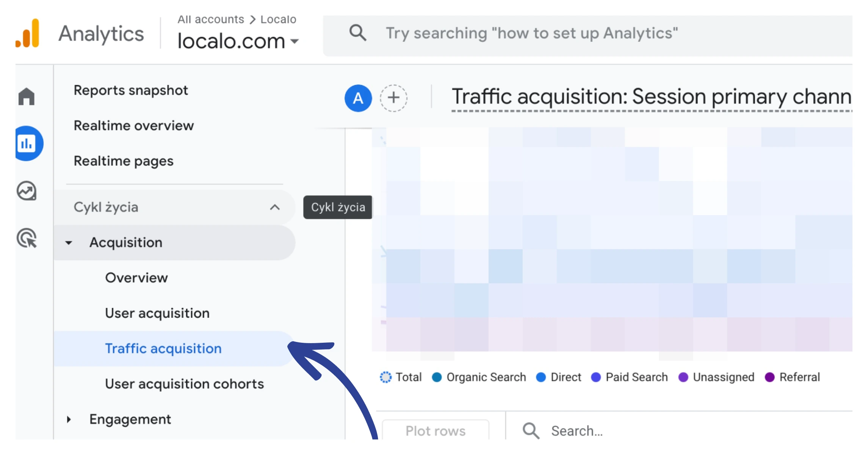Click the Referral purple legend dot
The image size is (868, 455).
pyautogui.click(x=770, y=377)
